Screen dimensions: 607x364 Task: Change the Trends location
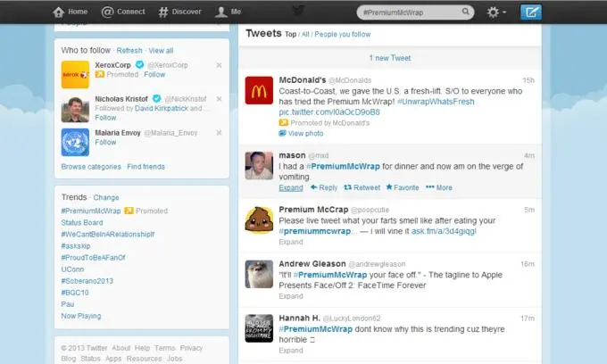click(x=106, y=198)
